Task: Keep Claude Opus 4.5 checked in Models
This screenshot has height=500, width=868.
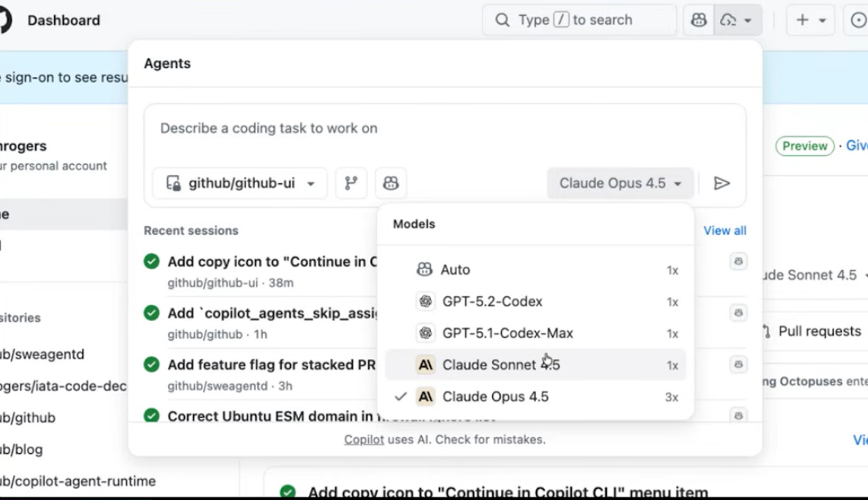Action: (x=497, y=396)
